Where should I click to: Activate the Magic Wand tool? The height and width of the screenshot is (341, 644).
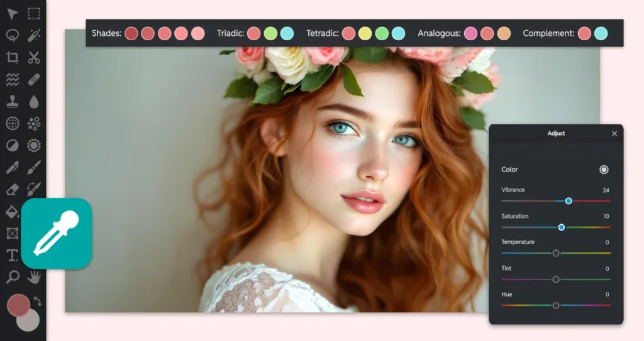pyautogui.click(x=34, y=36)
